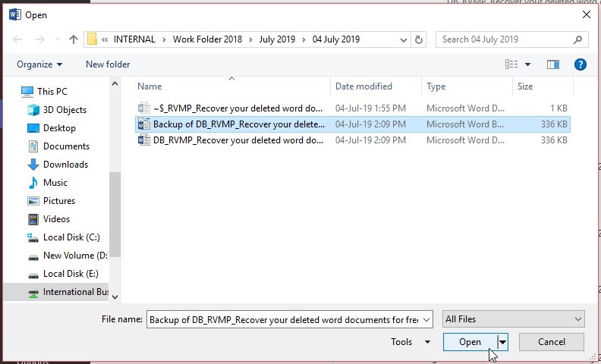This screenshot has width=601, height=364.
Task: Open Desktop in navigation pane
Action: pyautogui.click(x=52, y=128)
